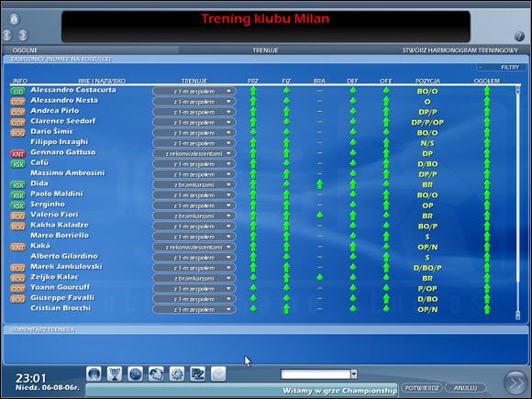The image size is (532, 399).
Task: Sort by OFE column header
Action: coord(386,81)
